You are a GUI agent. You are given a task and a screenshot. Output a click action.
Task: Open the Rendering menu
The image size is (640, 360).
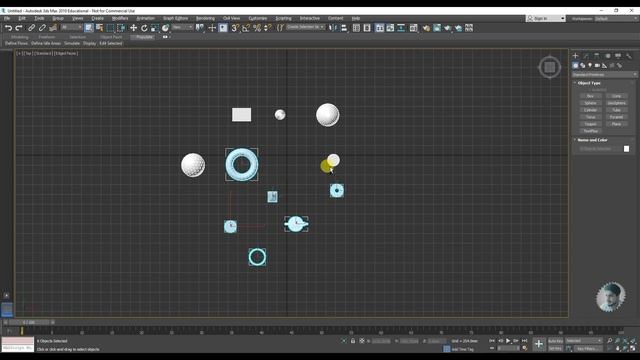pos(205,18)
